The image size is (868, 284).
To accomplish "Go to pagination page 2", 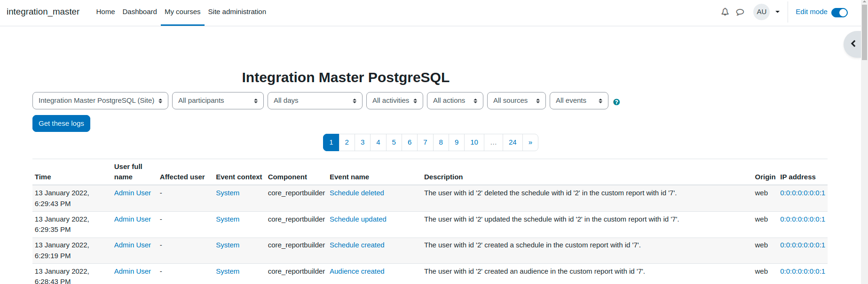I will point(347,142).
